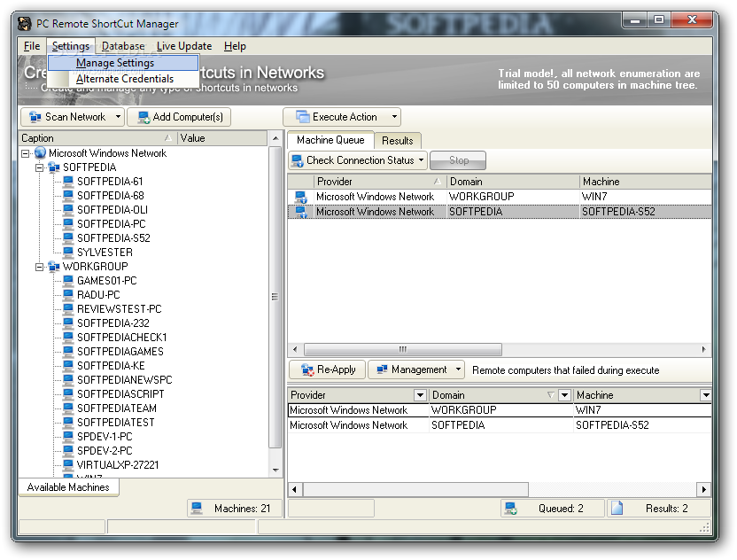Select SOFTPEDIA-PC in the tree
This screenshot has height=560, width=737.
click(x=112, y=224)
